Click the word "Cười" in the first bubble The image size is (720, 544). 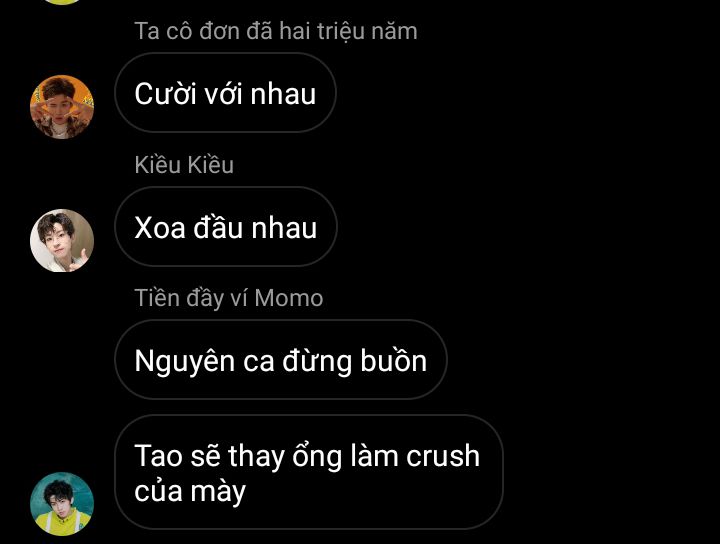click(x=163, y=94)
